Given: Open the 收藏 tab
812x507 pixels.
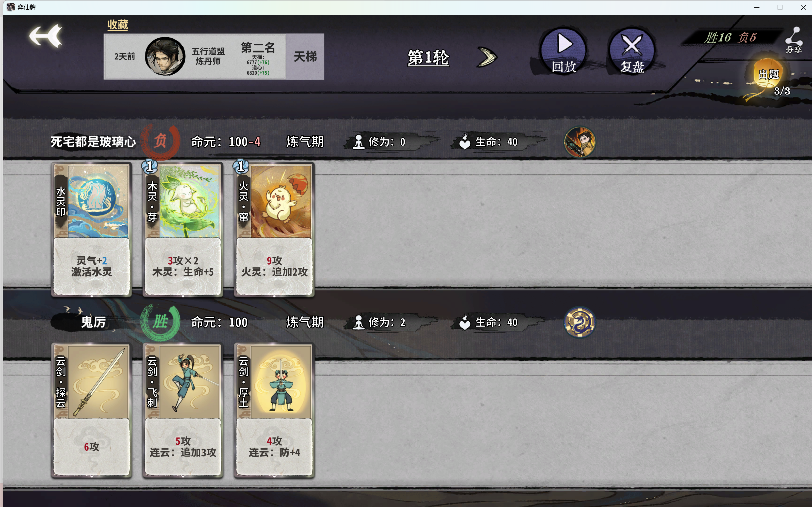Looking at the screenshot, I should 118,25.
